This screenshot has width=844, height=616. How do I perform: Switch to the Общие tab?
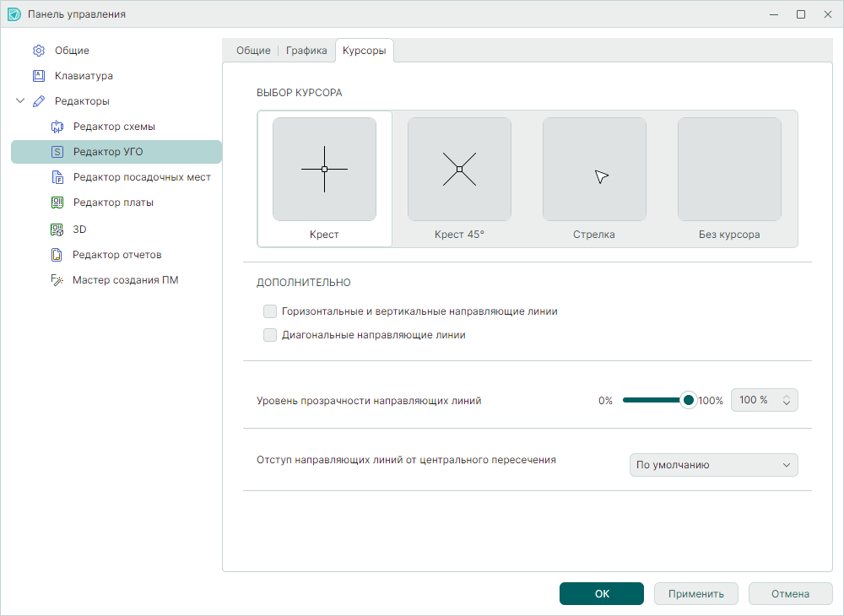click(x=253, y=51)
